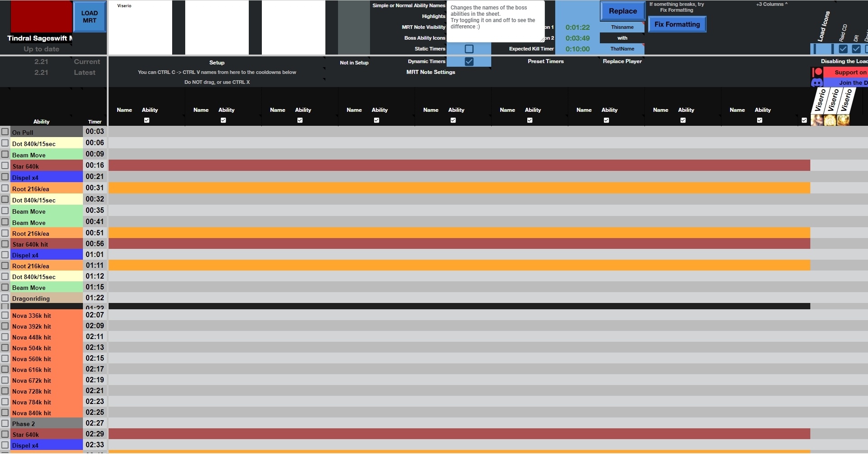Viewport: 868px width, 454px height.
Task: Click the Discord logo icon
Action: tap(817, 83)
